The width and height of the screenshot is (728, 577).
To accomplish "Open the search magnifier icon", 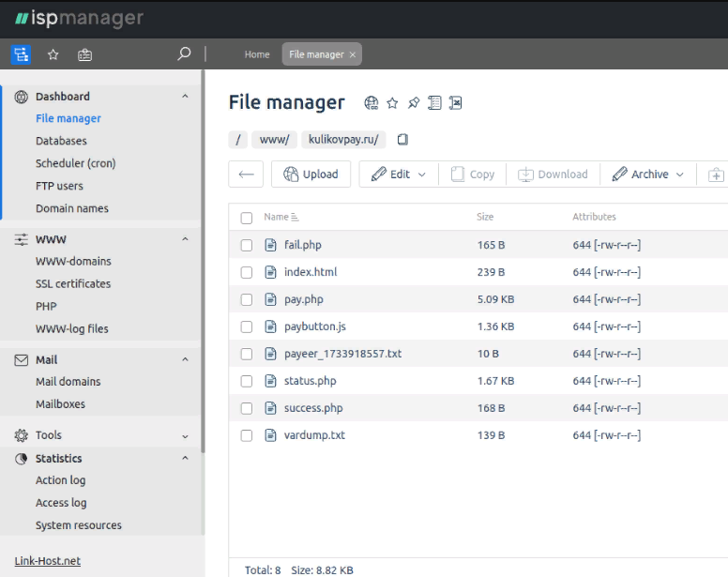I will click(x=184, y=53).
